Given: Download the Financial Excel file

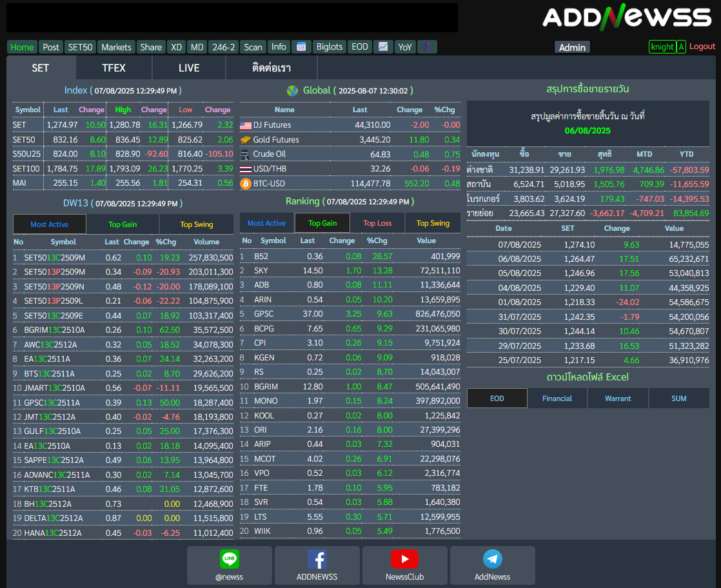Looking at the screenshot, I should (x=557, y=398).
